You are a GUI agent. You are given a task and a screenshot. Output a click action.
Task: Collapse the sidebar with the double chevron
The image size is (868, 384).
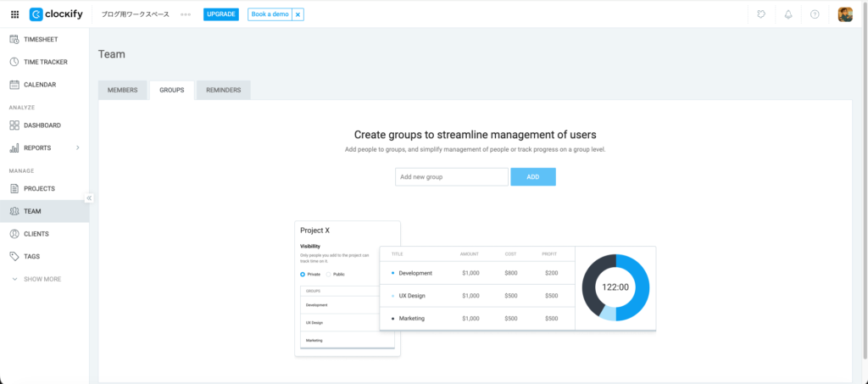click(89, 198)
